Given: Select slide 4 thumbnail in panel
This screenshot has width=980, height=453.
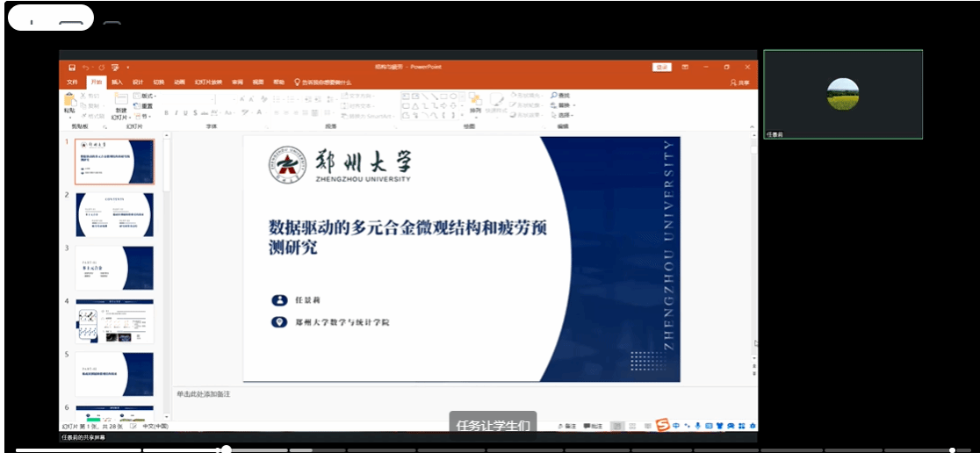Looking at the screenshot, I should pyautogui.click(x=114, y=321).
